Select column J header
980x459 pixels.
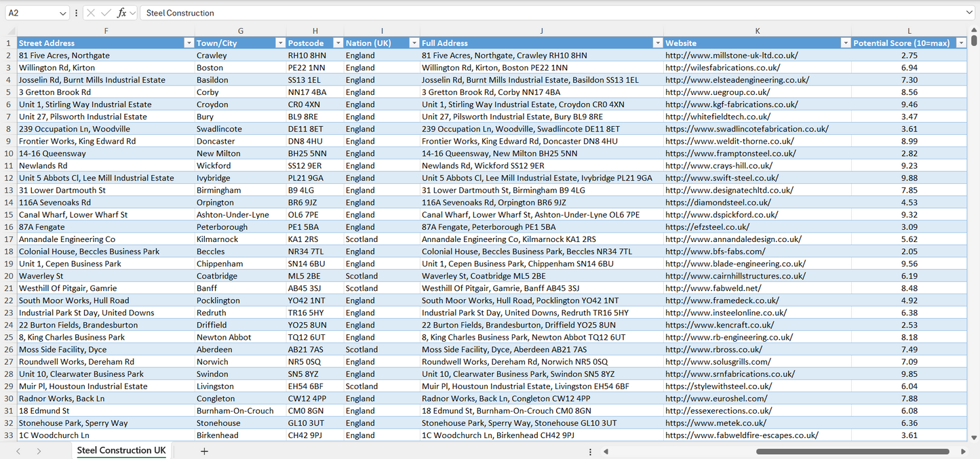click(541, 31)
